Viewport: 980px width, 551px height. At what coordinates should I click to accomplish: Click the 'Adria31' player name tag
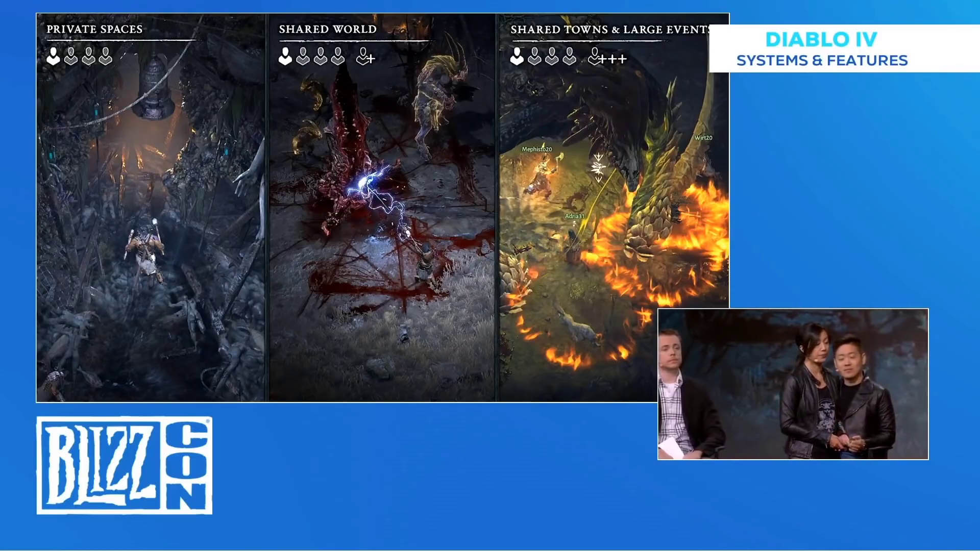click(574, 216)
